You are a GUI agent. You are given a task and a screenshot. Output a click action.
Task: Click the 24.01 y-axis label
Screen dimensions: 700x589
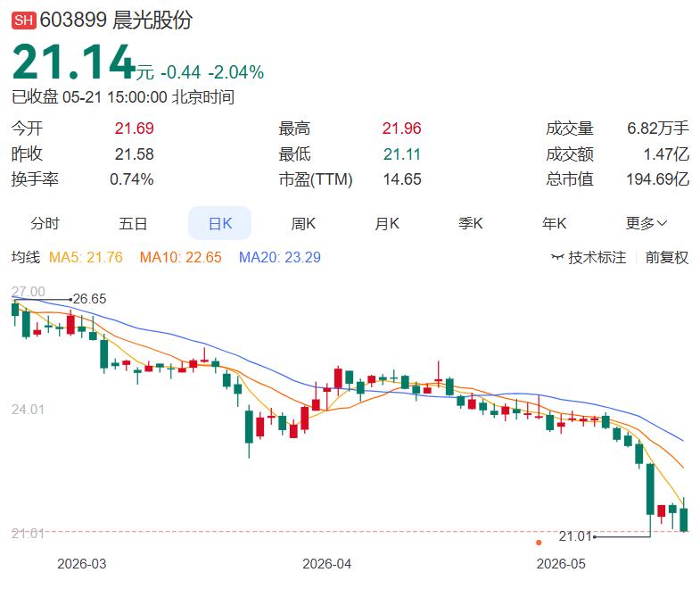pyautogui.click(x=28, y=410)
